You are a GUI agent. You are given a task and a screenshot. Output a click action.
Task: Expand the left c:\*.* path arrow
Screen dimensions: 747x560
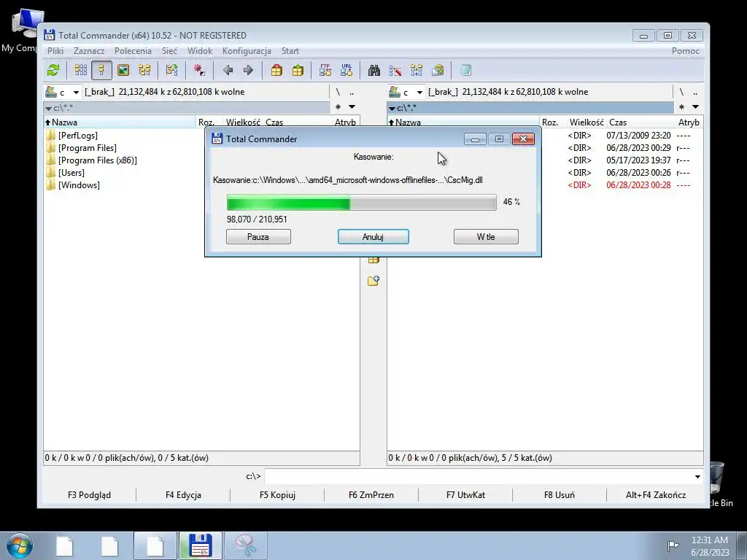(48, 109)
